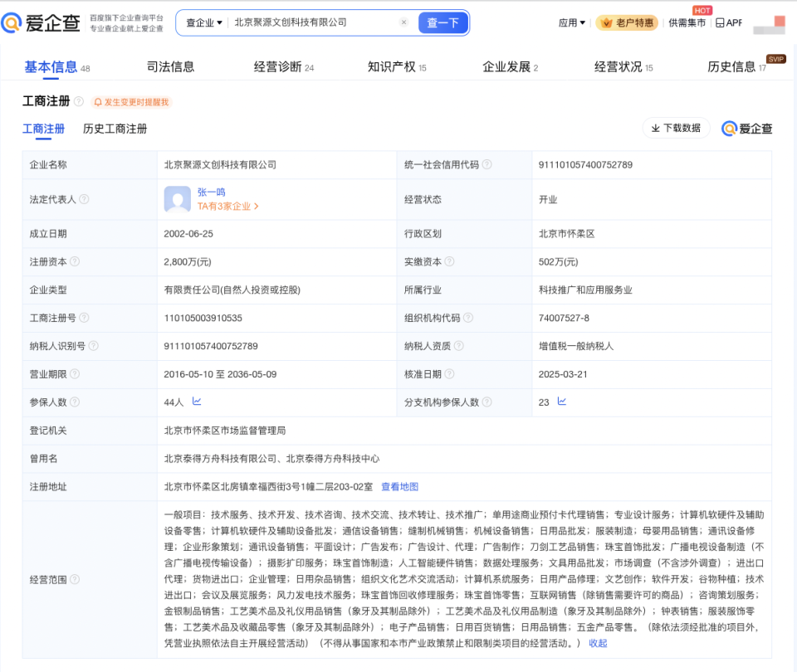The width and height of the screenshot is (797, 672).
Task: Click help icon beside 分支机构参保人数
Action: click(487, 402)
